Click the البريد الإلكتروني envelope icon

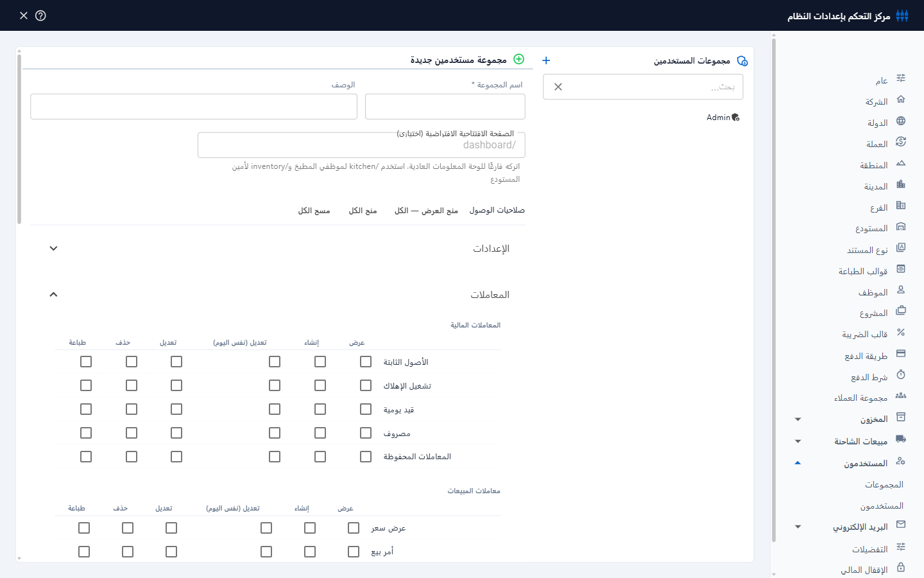(901, 525)
